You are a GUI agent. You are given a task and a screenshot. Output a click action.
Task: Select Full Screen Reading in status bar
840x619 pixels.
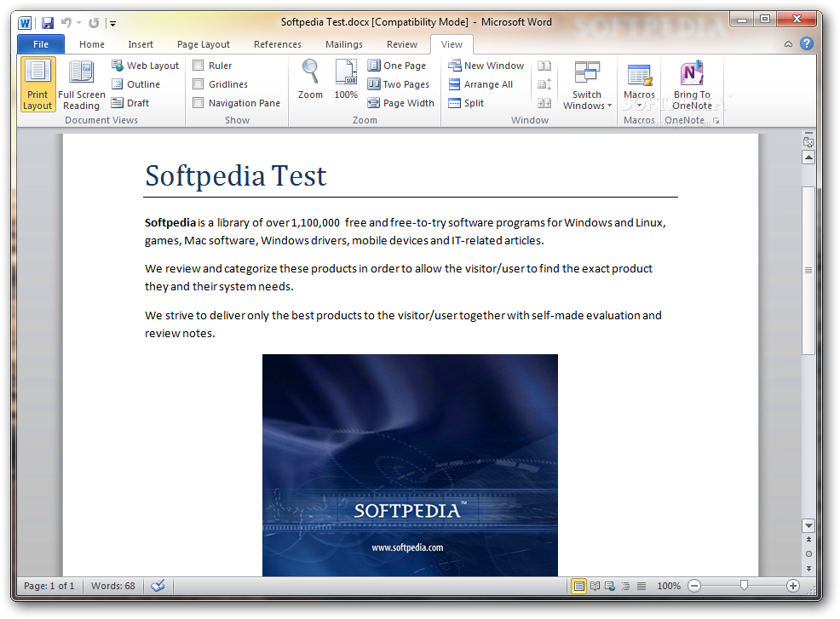click(x=595, y=587)
